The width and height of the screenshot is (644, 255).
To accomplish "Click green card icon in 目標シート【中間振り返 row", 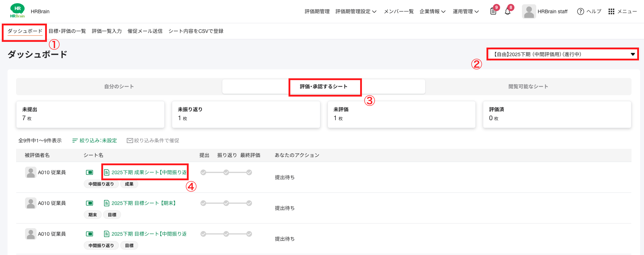I will tap(89, 234).
